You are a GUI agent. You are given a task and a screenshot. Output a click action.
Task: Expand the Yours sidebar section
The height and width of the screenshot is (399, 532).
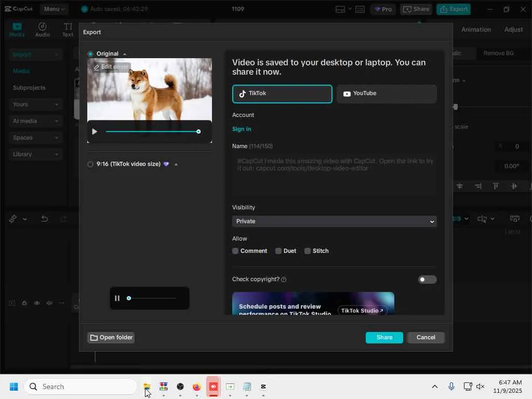pyautogui.click(x=35, y=104)
